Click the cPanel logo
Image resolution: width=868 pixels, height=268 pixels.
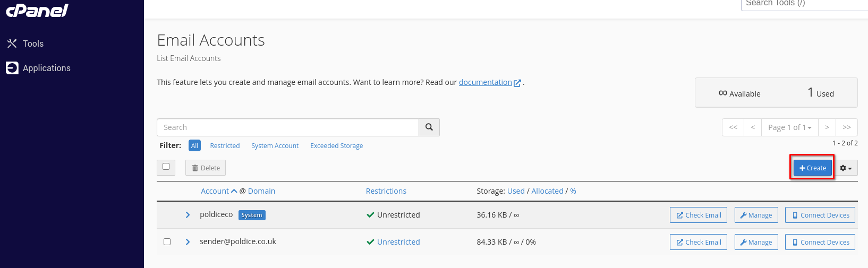click(37, 11)
